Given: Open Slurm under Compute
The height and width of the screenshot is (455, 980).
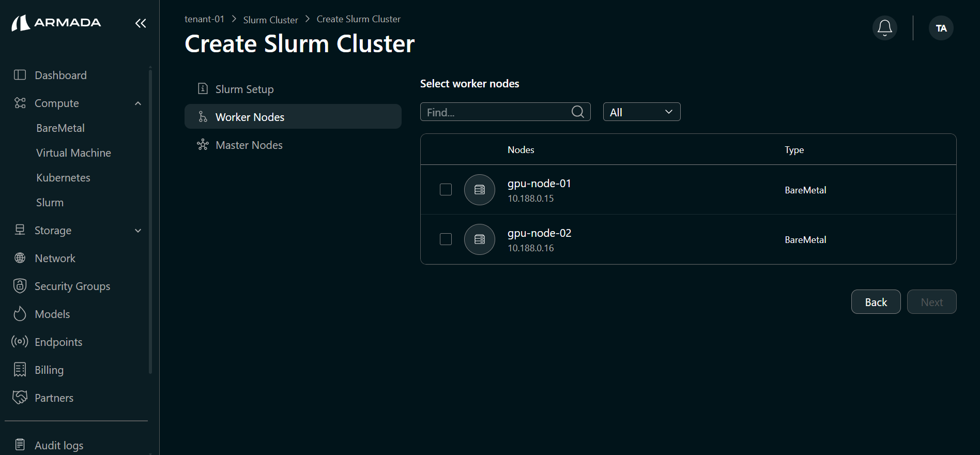Looking at the screenshot, I should (50, 202).
